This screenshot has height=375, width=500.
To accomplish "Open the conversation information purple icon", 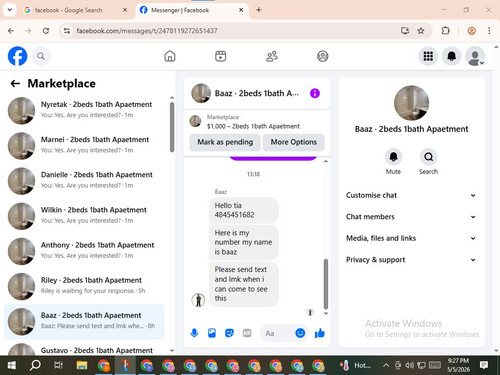I will (315, 93).
